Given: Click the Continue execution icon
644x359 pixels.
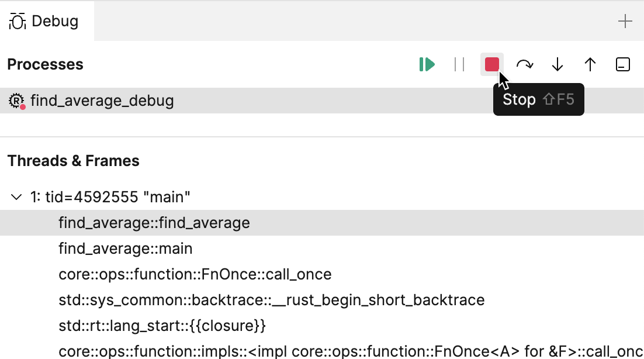Looking at the screenshot, I should coord(427,65).
